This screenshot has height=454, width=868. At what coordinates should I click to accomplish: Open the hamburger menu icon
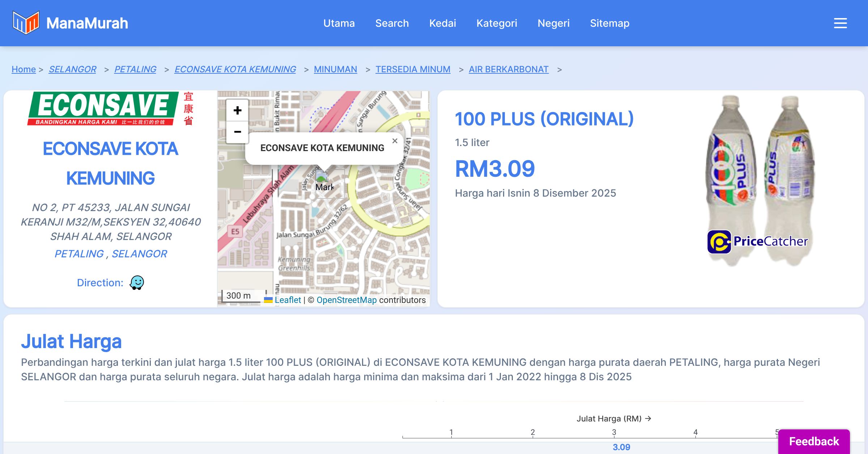(840, 23)
